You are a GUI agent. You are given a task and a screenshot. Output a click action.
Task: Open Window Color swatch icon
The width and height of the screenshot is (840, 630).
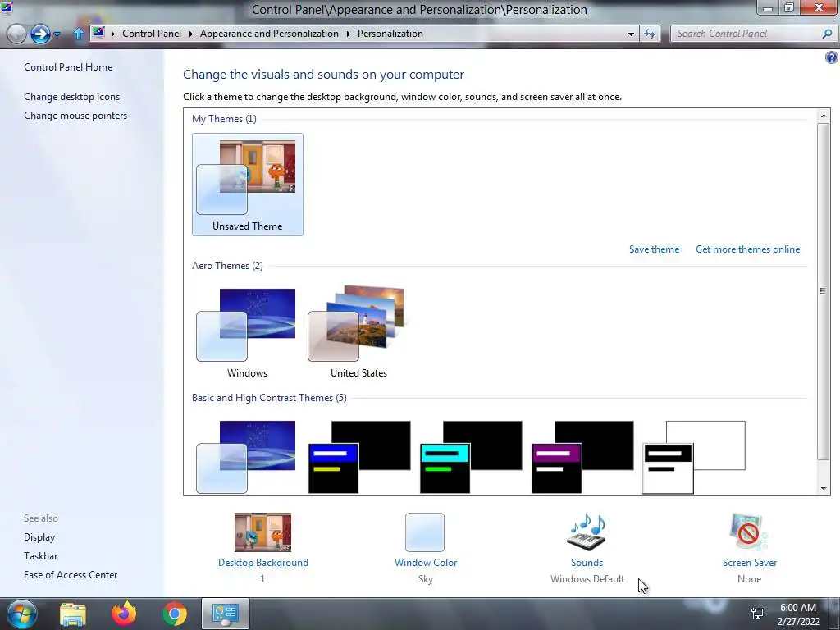coord(425,532)
